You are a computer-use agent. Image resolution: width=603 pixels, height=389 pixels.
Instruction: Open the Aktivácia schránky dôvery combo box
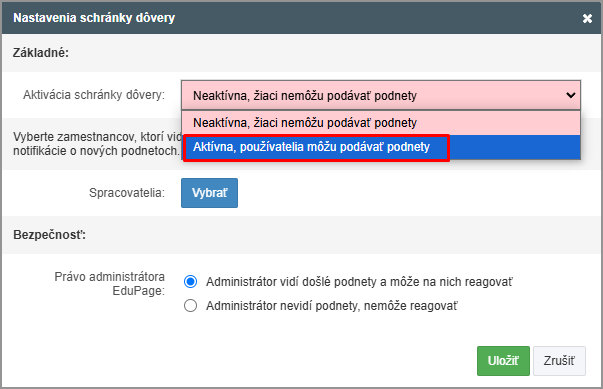(381, 95)
